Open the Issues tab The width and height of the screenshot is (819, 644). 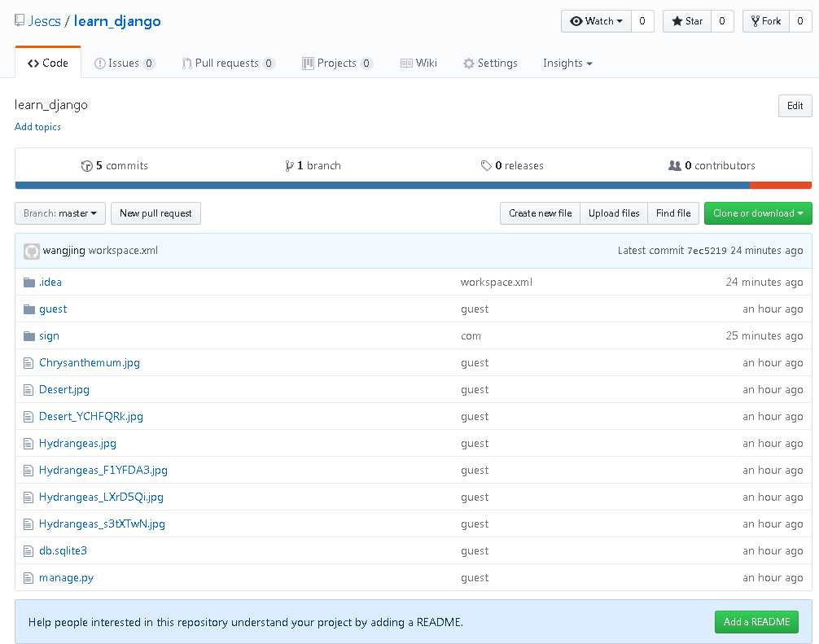[125, 64]
